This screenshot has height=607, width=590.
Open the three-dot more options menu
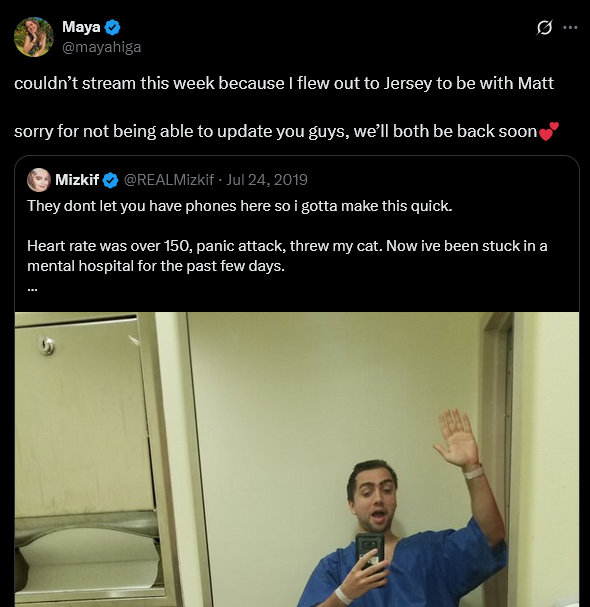(x=570, y=27)
